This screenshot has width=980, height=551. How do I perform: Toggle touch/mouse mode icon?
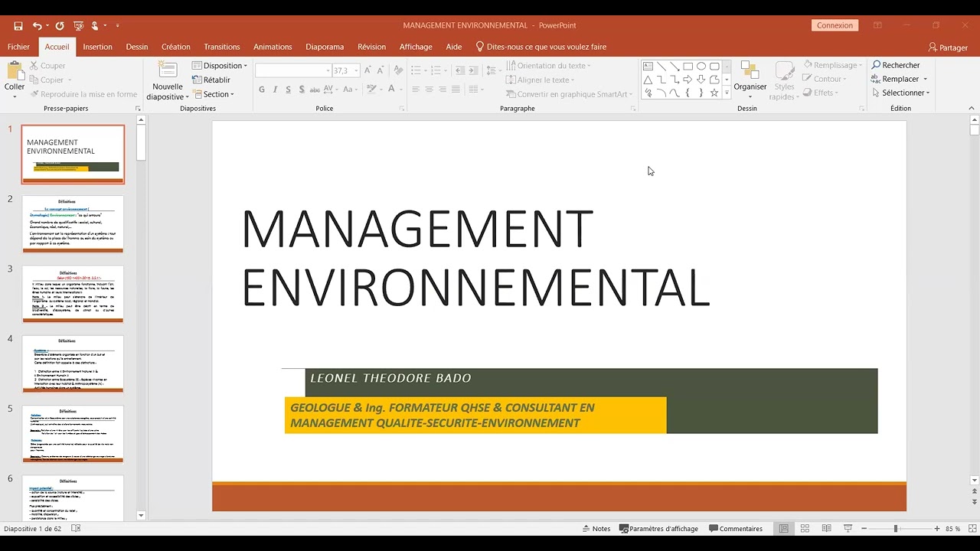[95, 25]
